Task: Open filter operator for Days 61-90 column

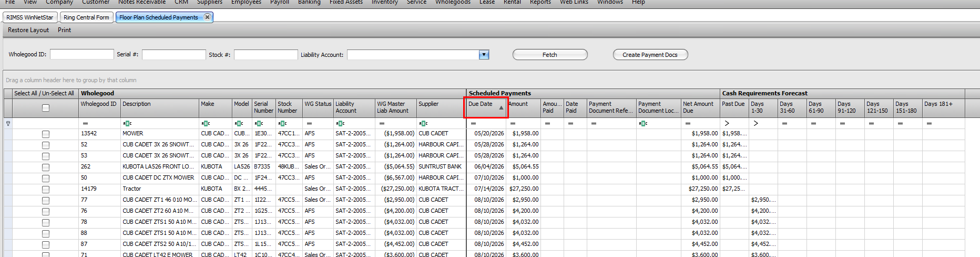Action: [x=813, y=123]
